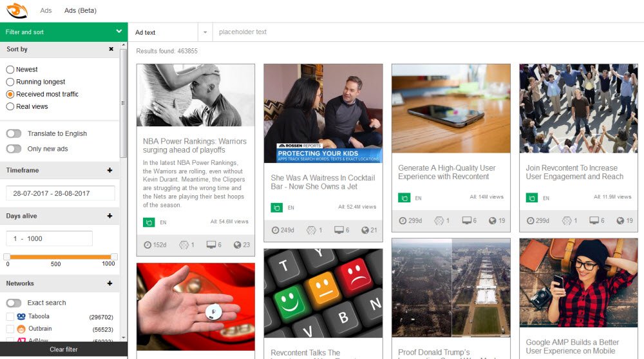Select the Newest sort option

coord(10,70)
